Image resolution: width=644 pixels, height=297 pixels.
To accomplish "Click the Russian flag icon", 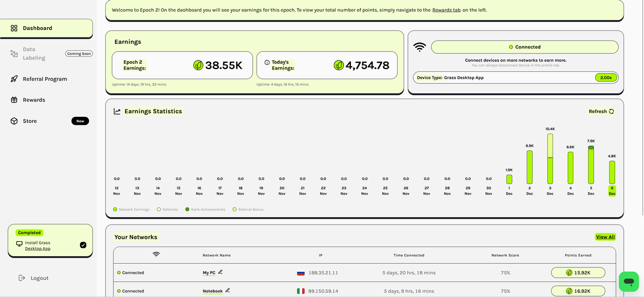I will (x=301, y=273).
